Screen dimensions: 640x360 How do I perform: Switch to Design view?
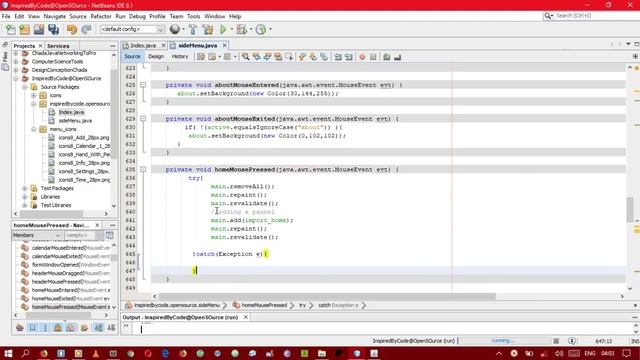[156, 57]
